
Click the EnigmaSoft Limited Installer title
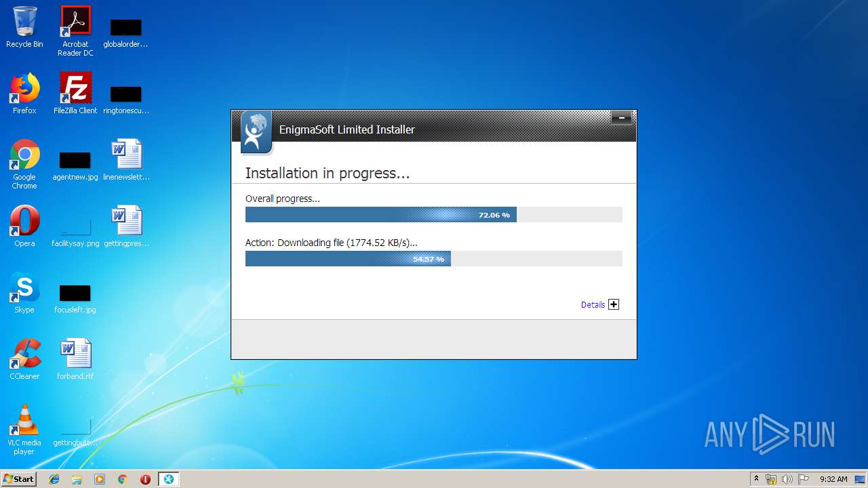point(347,129)
